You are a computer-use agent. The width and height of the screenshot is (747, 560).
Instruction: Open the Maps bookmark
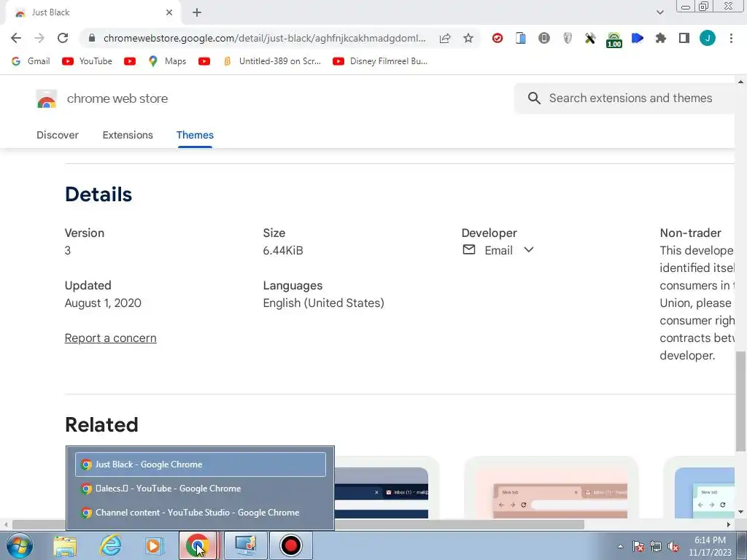(167, 61)
